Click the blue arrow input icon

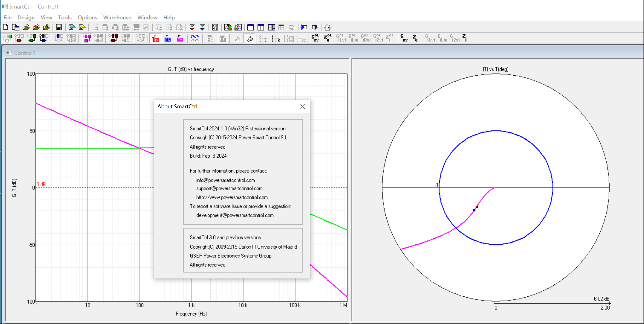click(304, 27)
